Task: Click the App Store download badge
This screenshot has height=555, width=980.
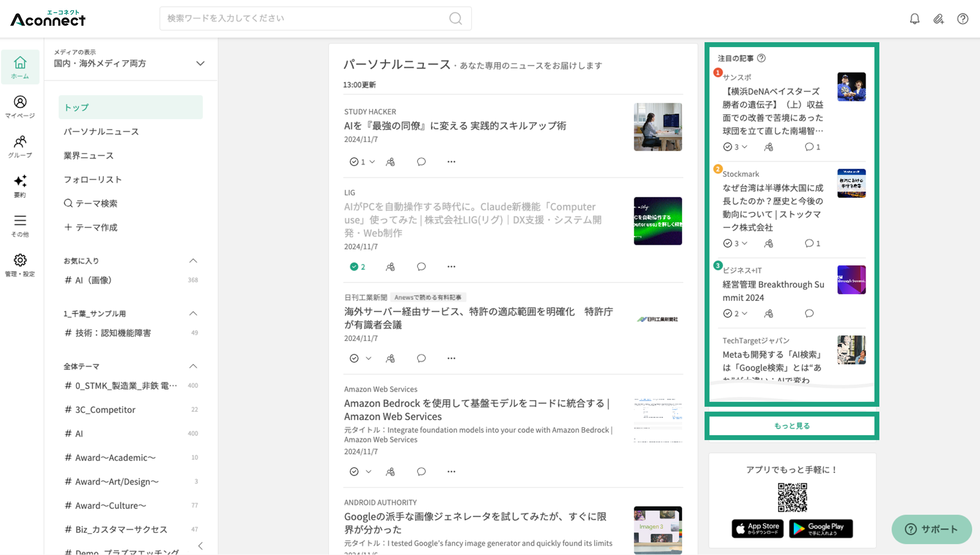Action: click(x=757, y=529)
